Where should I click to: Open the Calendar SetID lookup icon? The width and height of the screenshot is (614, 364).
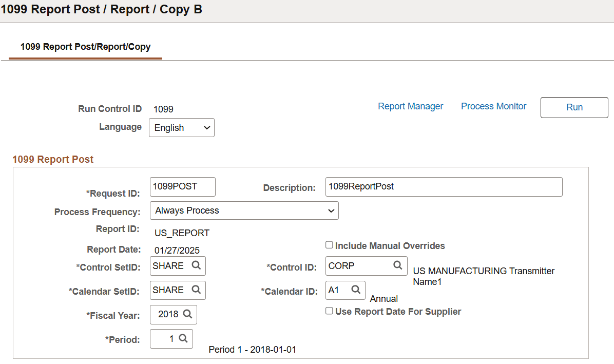[197, 290]
